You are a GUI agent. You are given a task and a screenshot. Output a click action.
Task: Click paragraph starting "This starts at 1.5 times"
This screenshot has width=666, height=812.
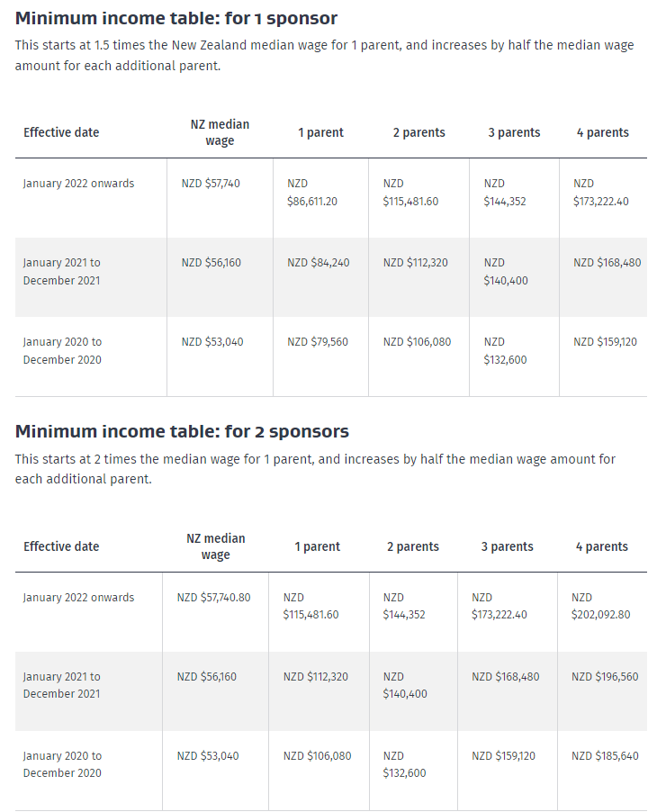pos(324,56)
